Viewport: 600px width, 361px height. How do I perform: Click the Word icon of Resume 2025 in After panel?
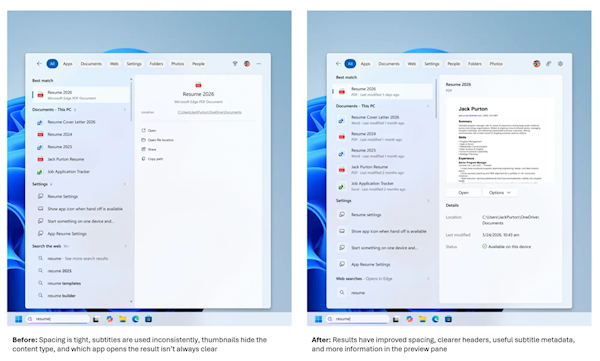click(342, 153)
